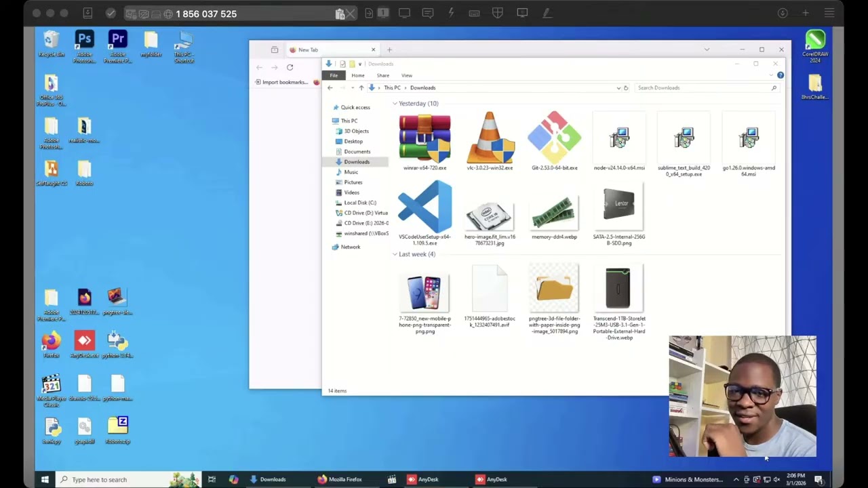Select SATA-2.5-Internal-256GB-SDD.png thumbnail

point(619,214)
